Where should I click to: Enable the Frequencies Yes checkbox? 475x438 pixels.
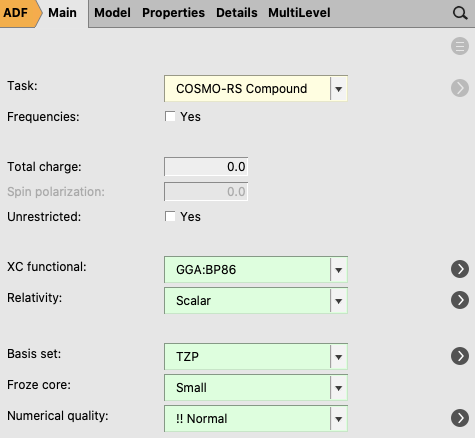170,117
